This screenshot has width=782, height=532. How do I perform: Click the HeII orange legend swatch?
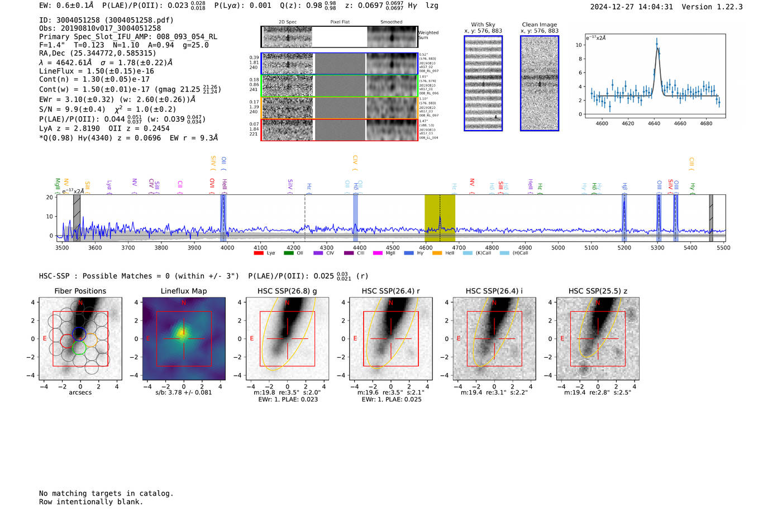[x=437, y=253]
